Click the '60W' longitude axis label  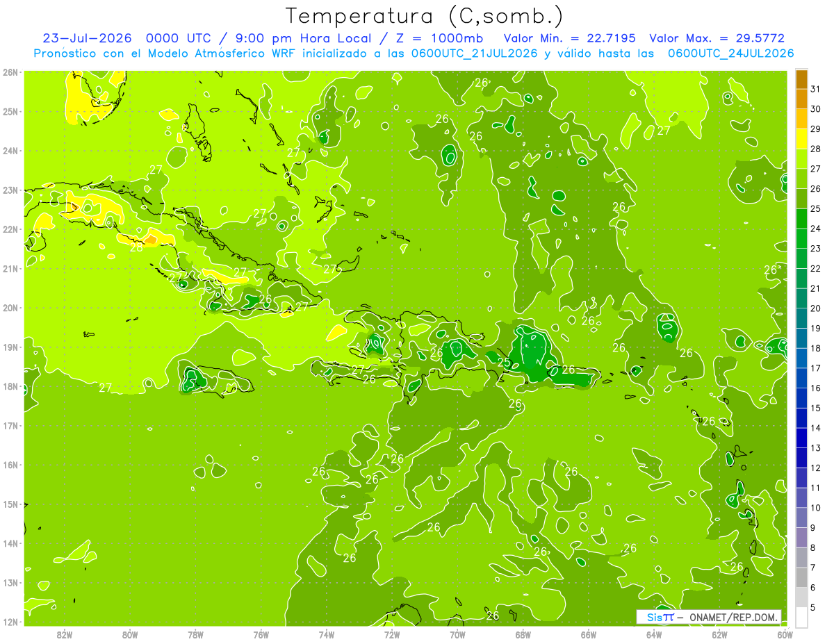point(785,634)
